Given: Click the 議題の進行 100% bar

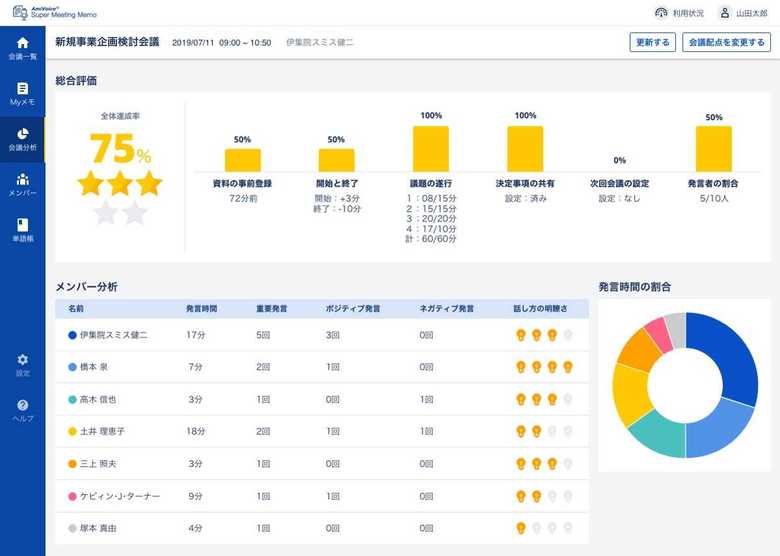Looking at the screenshot, I should point(431,149).
